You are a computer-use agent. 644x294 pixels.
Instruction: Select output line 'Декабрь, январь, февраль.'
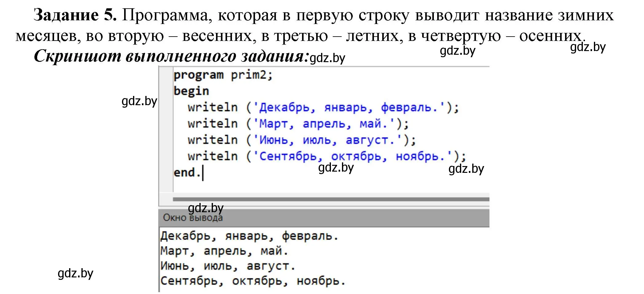tap(249, 236)
